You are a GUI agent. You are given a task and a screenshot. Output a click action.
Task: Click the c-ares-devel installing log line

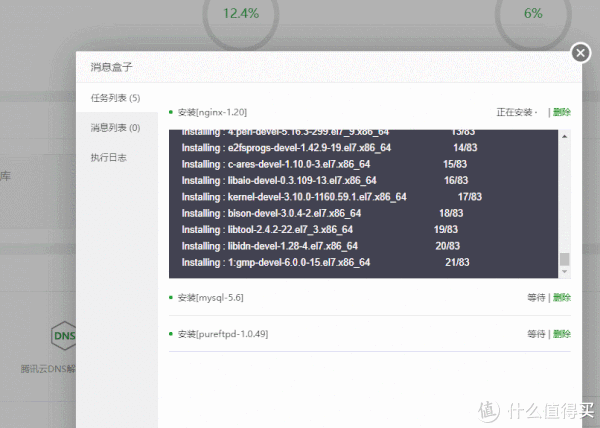[x=324, y=164]
